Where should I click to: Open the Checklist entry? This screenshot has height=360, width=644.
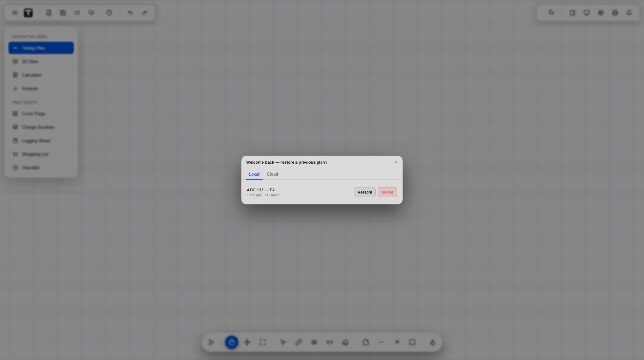tap(41, 168)
